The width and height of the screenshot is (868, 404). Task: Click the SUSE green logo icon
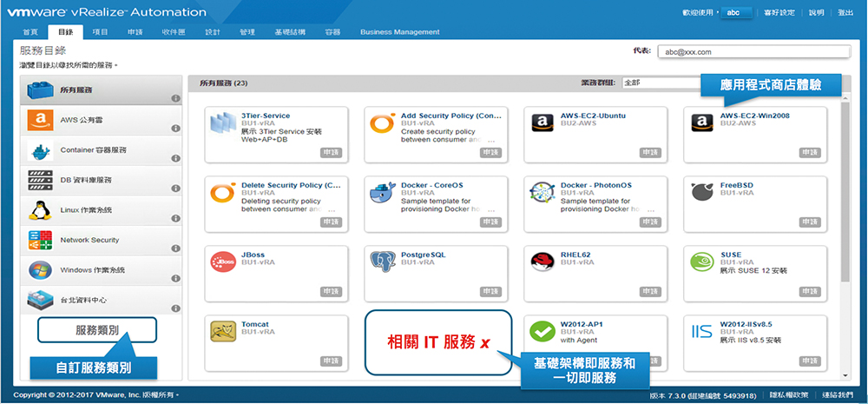[x=702, y=261]
